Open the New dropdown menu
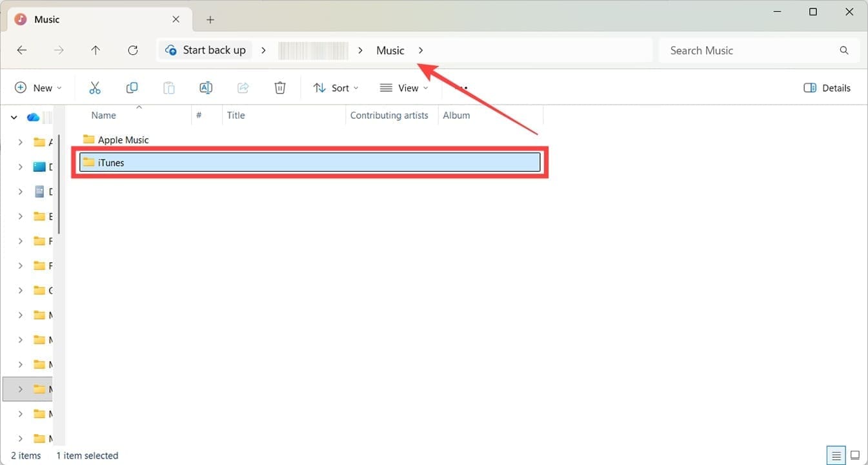Viewport: 868px width, 465px height. [38, 88]
